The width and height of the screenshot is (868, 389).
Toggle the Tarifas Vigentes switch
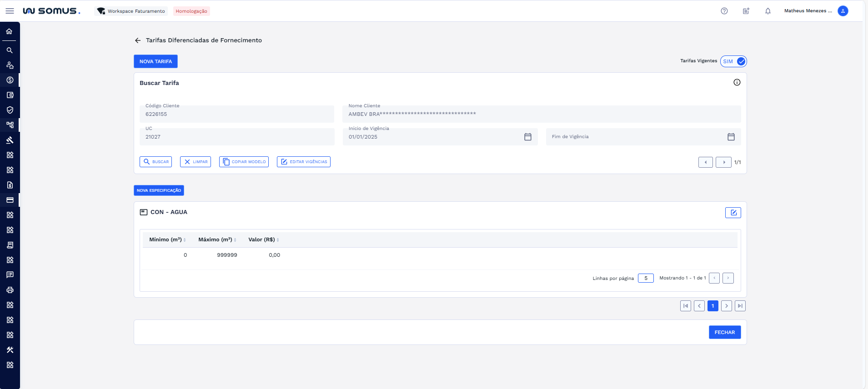pos(733,61)
